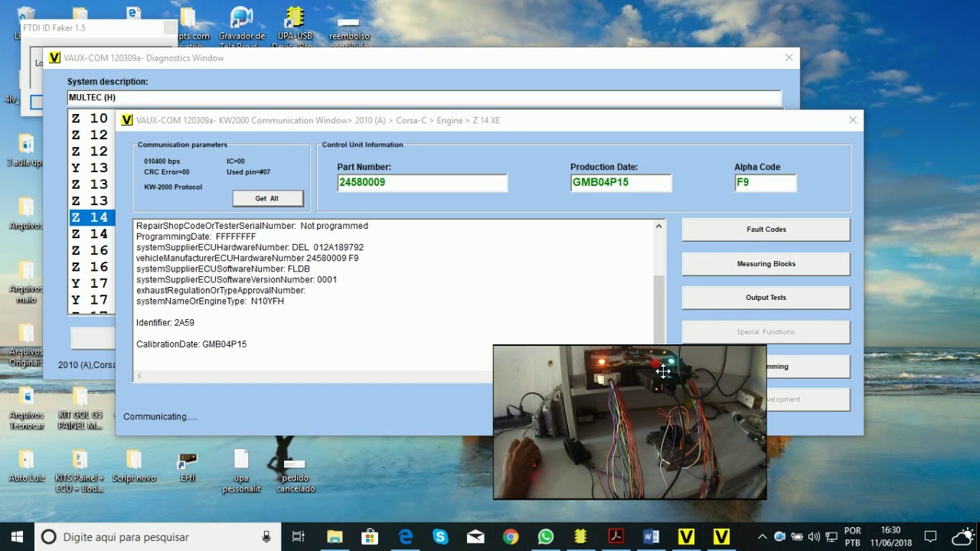Viewport: 980px width, 551px height.
Task: Select the highlighted Z 14 engine row
Action: tap(92, 217)
